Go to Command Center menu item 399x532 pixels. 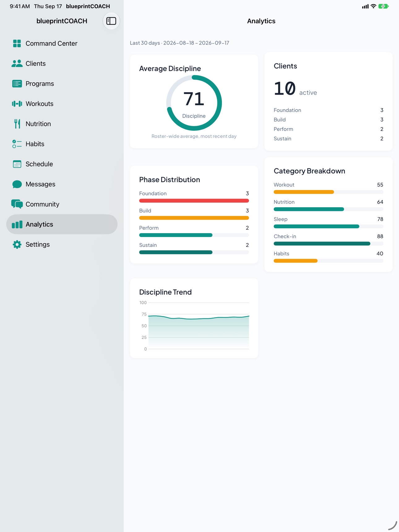coord(62,43)
